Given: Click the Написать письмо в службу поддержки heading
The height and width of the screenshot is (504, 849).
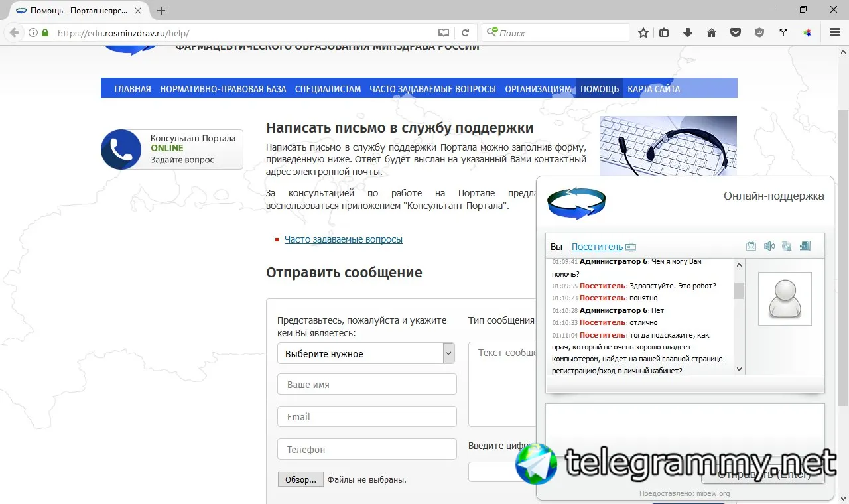Looking at the screenshot, I should 399,127.
